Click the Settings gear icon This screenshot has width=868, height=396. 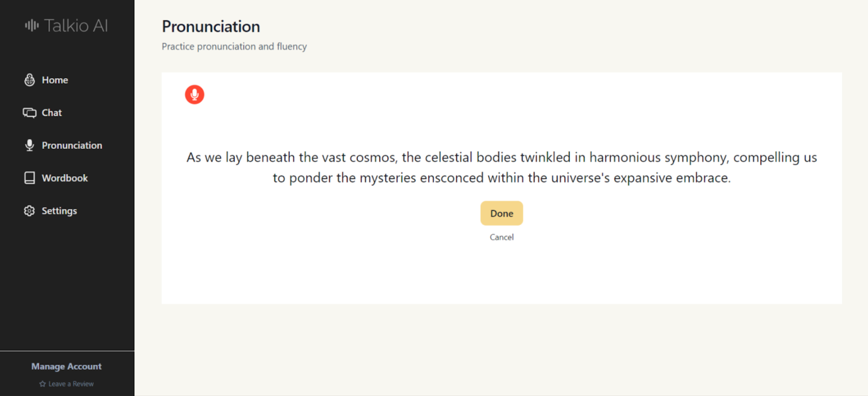pyautogui.click(x=29, y=211)
